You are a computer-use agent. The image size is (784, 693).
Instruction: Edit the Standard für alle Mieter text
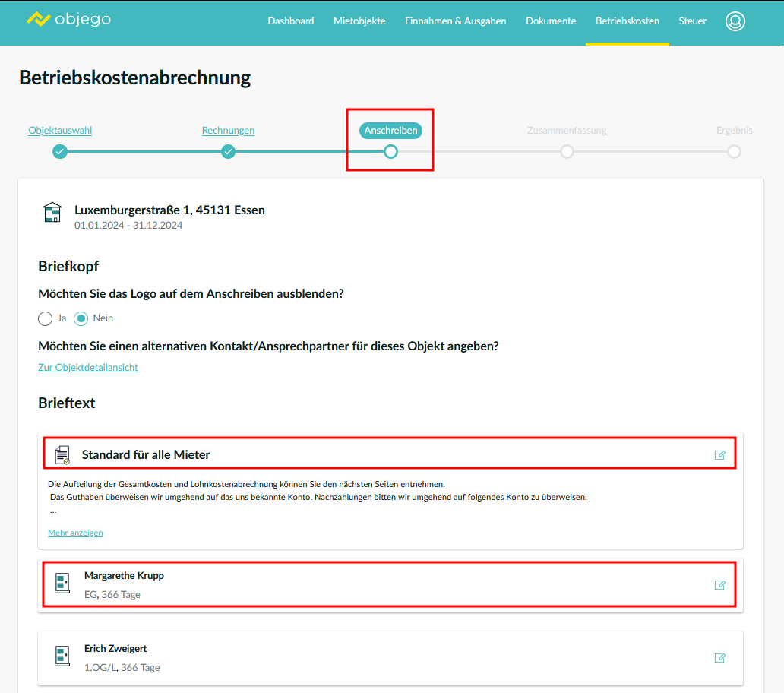pos(719,455)
